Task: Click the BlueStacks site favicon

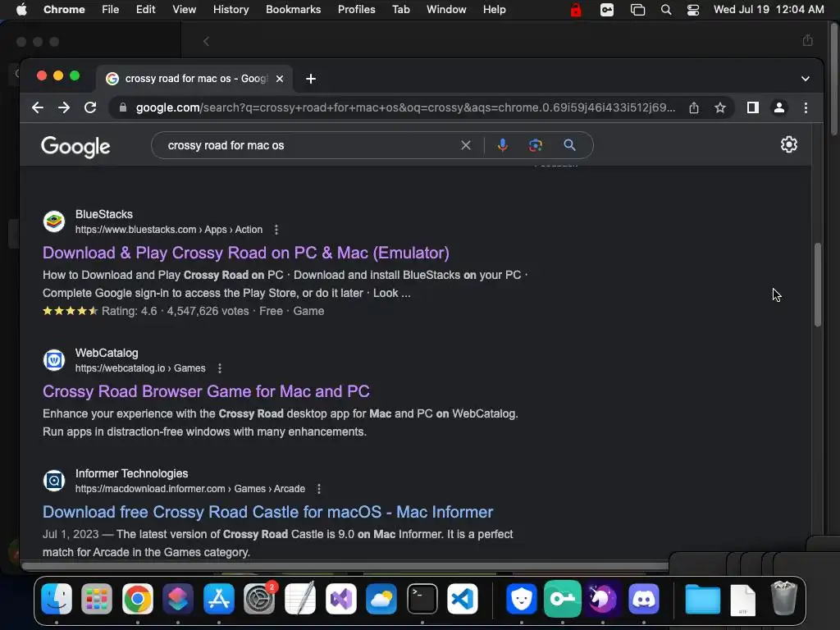Action: (54, 221)
